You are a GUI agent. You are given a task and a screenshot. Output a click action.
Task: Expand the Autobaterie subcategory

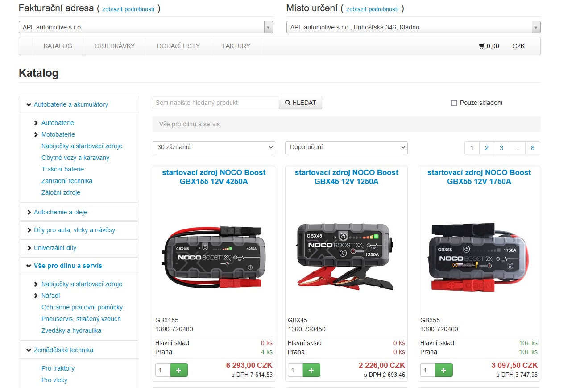pos(37,123)
